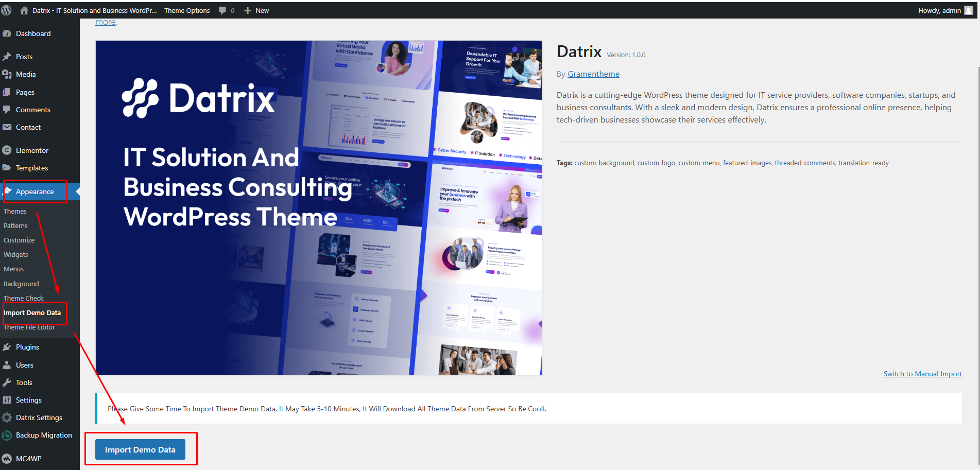Click the Contact envelope icon
The image size is (980, 470).
(7, 127)
